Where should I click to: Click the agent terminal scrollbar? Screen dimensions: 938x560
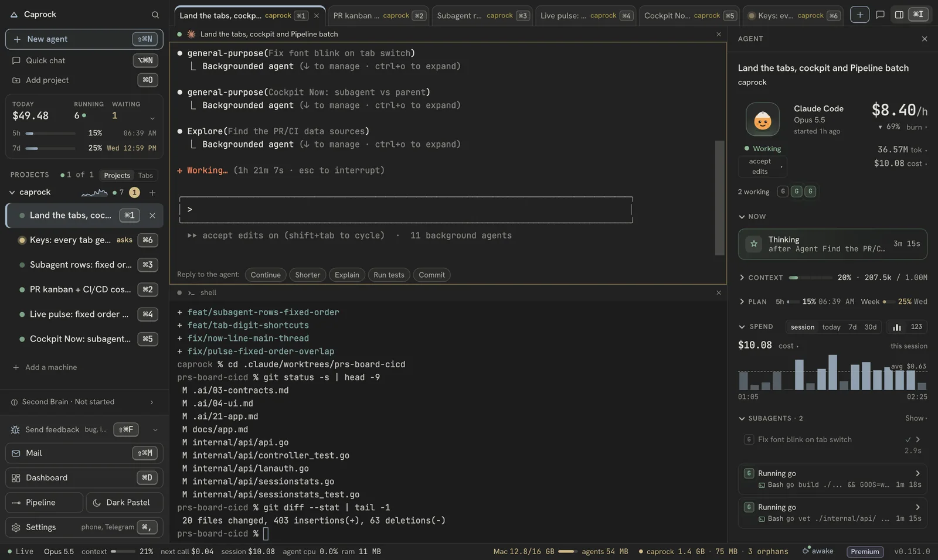coord(720,197)
